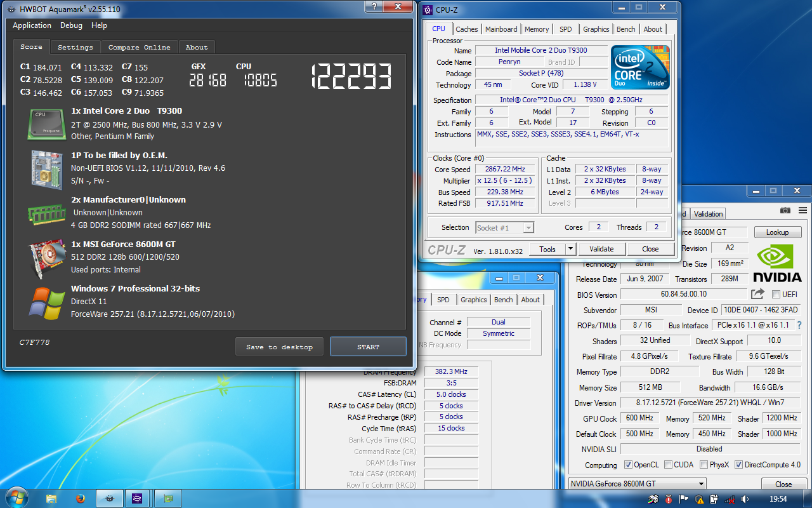Click the volume icon in system tray

745,500
